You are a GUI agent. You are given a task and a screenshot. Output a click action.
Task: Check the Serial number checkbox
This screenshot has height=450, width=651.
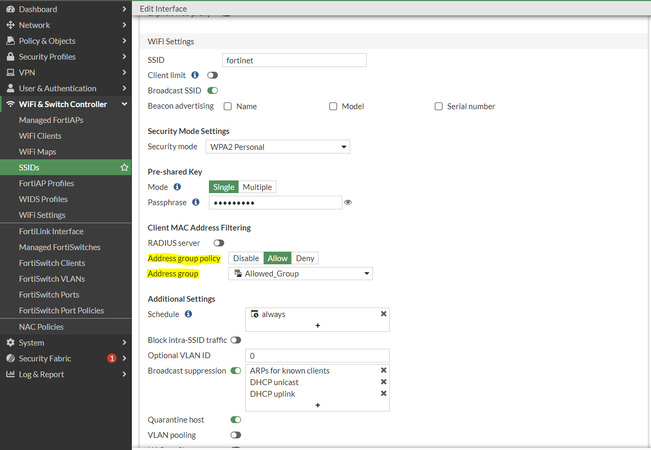(x=438, y=106)
